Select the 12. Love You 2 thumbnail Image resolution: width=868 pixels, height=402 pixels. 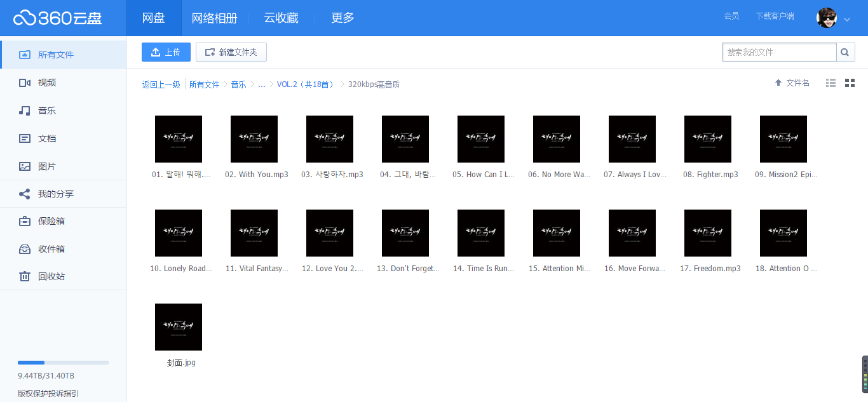[330, 233]
